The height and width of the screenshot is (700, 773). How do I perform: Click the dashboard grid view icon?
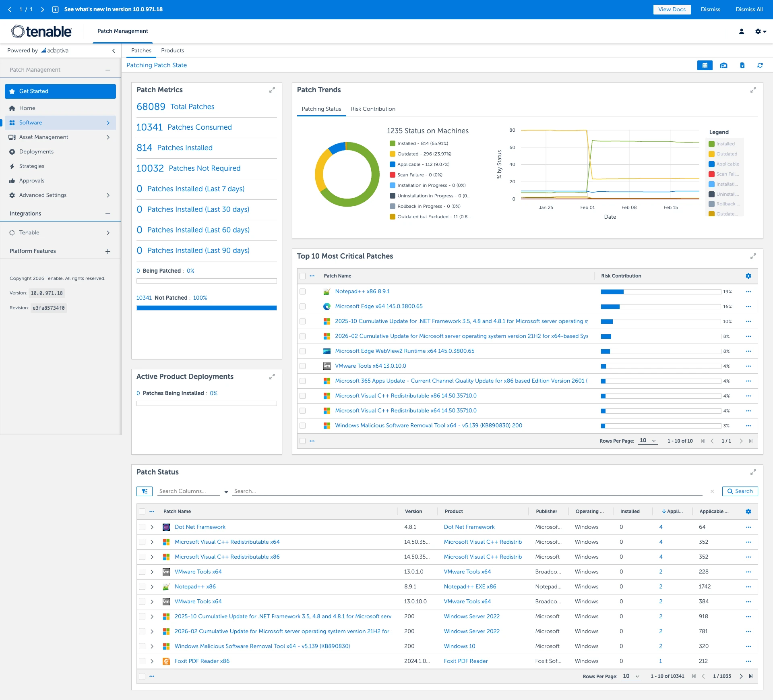click(705, 65)
